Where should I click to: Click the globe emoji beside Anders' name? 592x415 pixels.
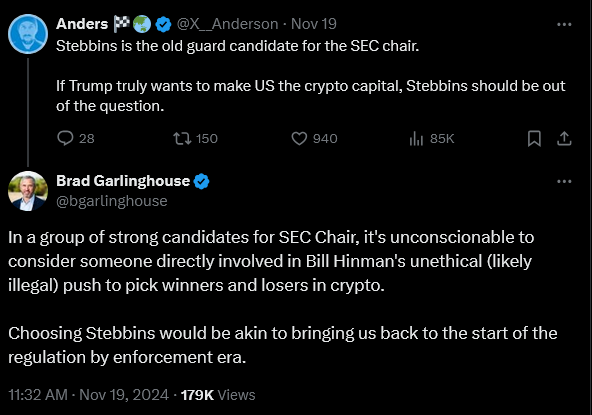pos(142,24)
